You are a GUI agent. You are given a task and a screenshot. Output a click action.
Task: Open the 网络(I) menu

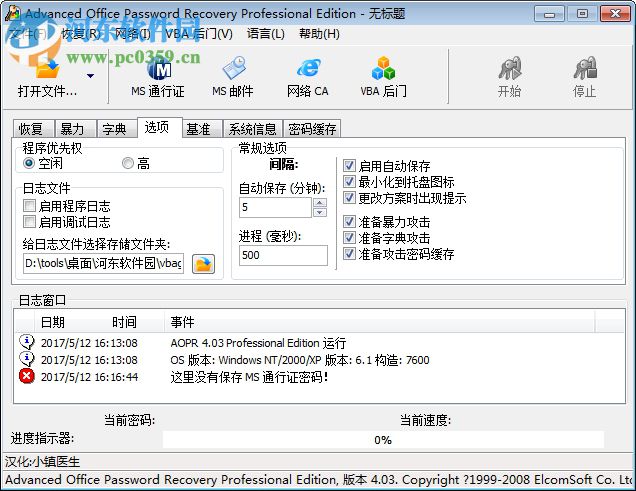coord(133,34)
